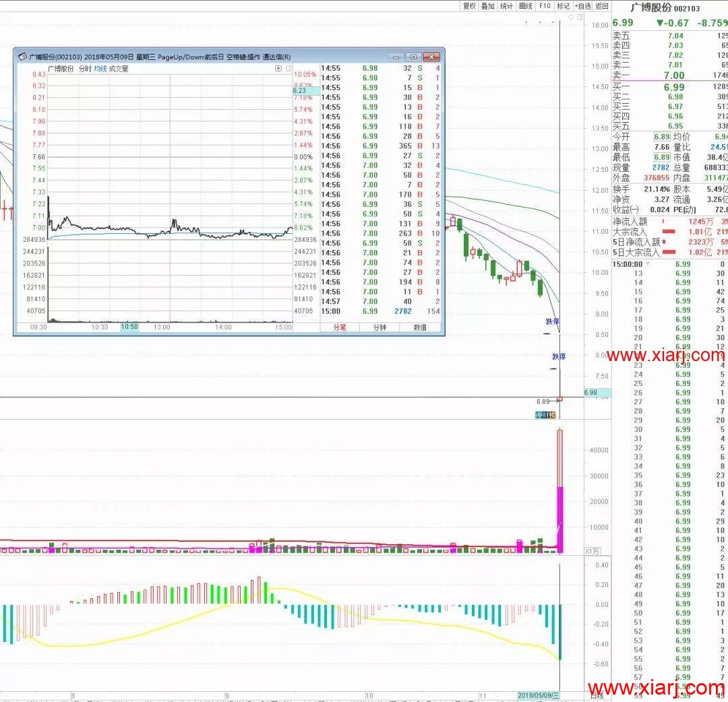Click the 买五 price 6.95
Image resolution: width=728 pixels, height=702 pixels.
(x=675, y=126)
